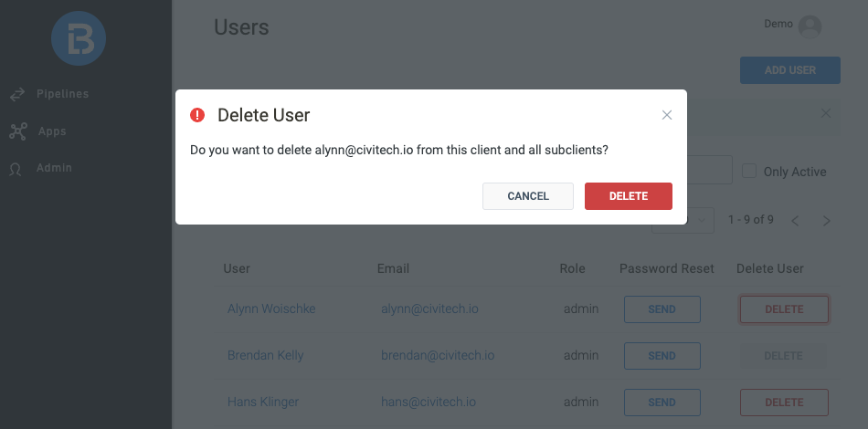Open the Demo user avatar menu

[x=810, y=26]
